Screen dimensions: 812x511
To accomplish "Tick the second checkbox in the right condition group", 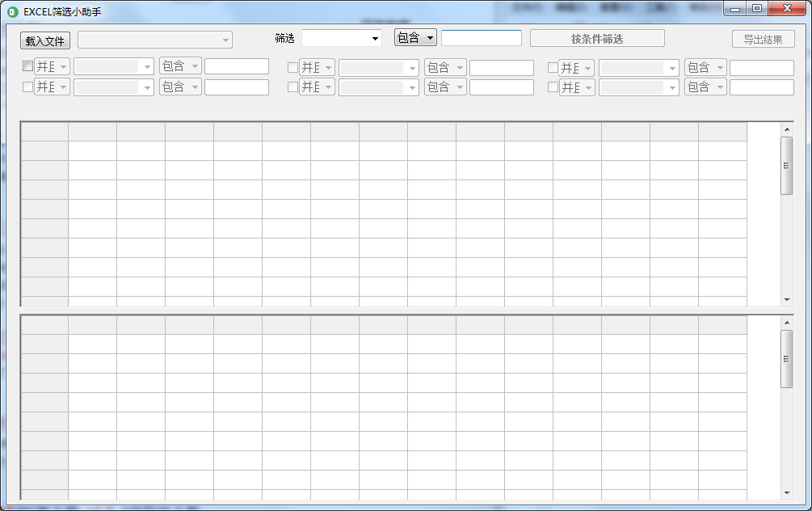I will [553, 87].
